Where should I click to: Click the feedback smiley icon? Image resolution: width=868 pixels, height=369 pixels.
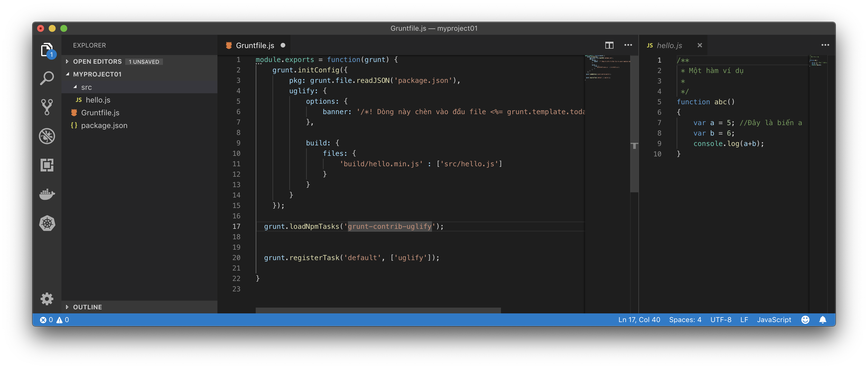point(805,320)
